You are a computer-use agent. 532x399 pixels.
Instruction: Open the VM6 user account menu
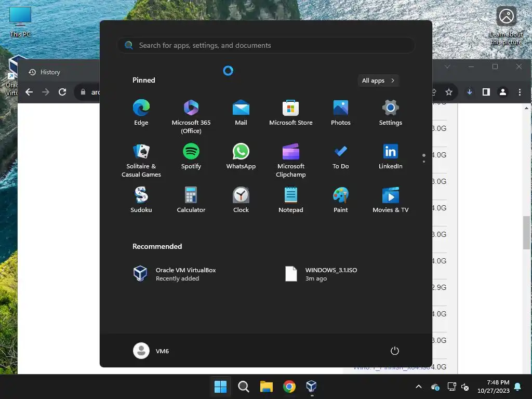pyautogui.click(x=151, y=351)
